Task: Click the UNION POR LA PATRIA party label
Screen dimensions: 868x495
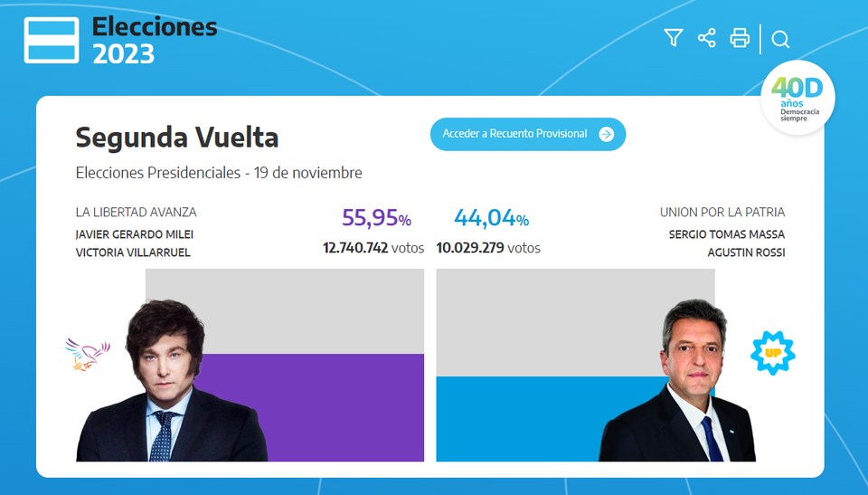Action: [722, 213]
